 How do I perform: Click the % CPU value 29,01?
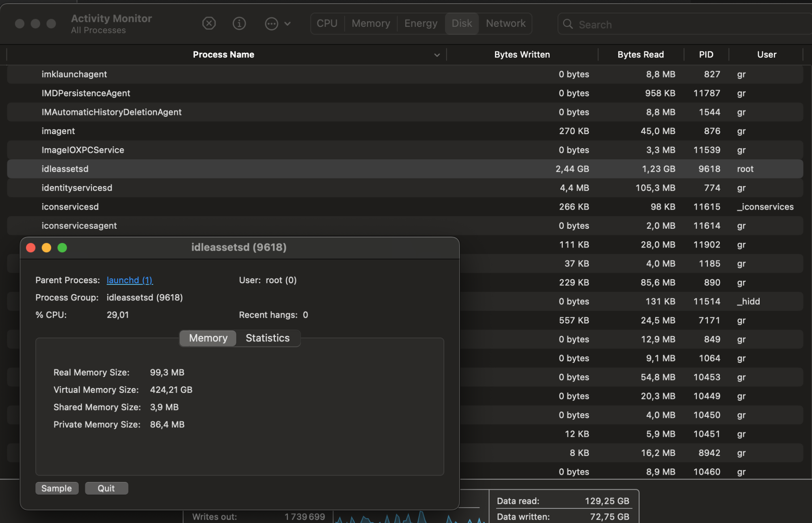coord(118,315)
